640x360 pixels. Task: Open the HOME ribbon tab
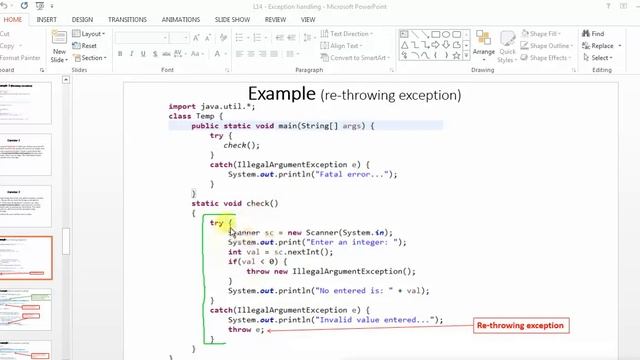point(13,20)
